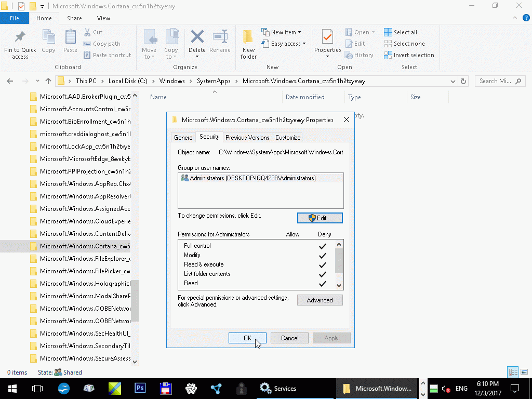
Task: Open the Action Center notifications
Action: point(515,389)
